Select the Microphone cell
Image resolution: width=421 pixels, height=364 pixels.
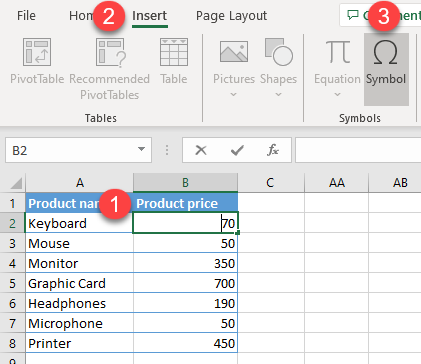[x=79, y=323]
